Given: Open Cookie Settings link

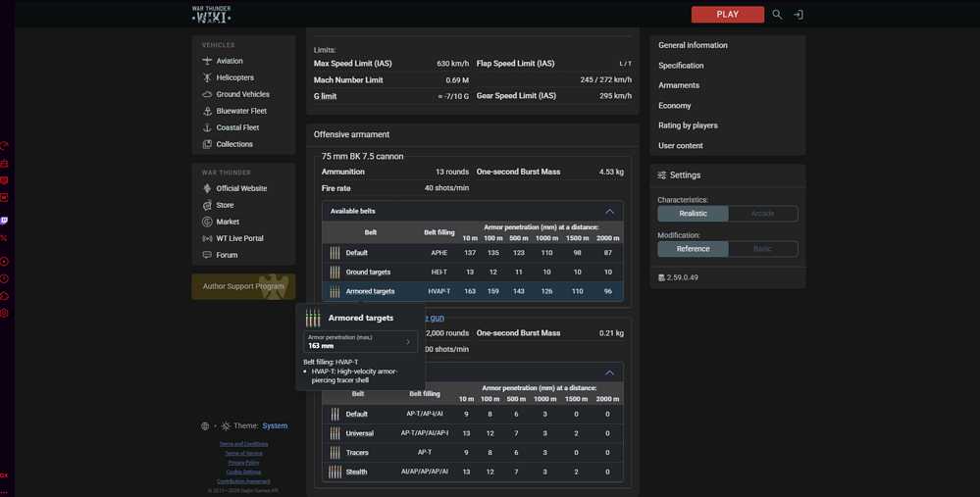Looking at the screenshot, I should (243, 472).
